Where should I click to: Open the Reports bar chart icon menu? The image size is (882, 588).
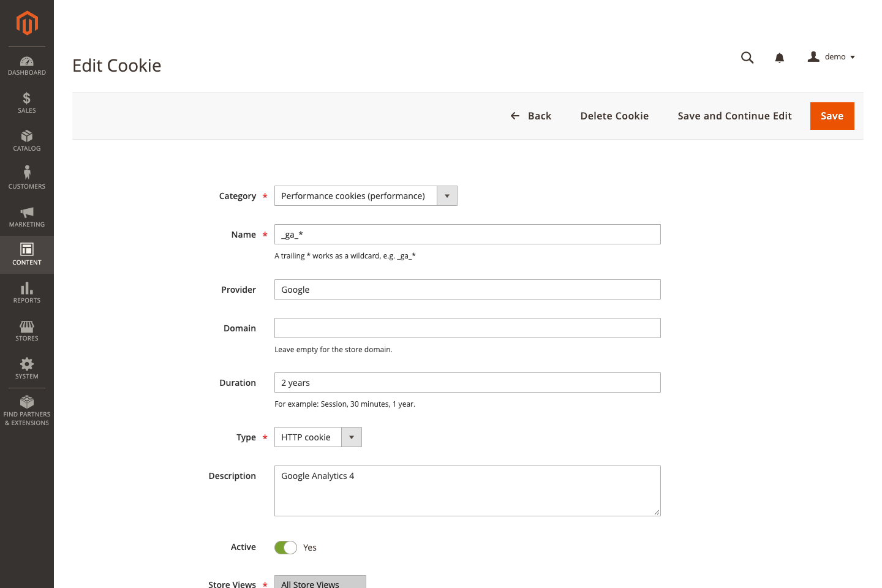pos(27,288)
